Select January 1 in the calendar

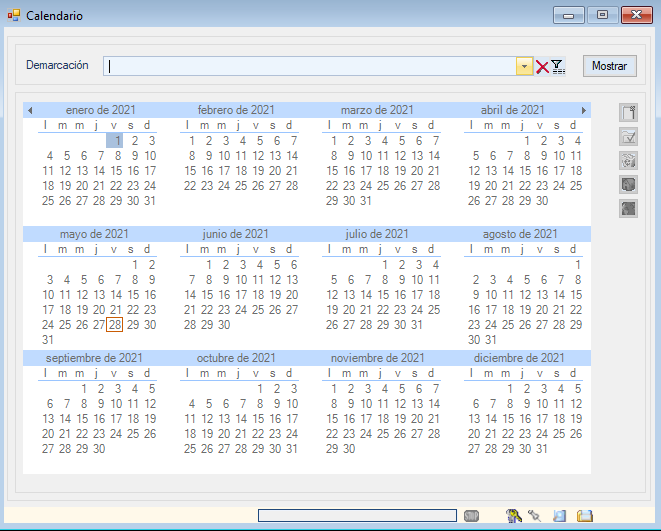[116, 141]
